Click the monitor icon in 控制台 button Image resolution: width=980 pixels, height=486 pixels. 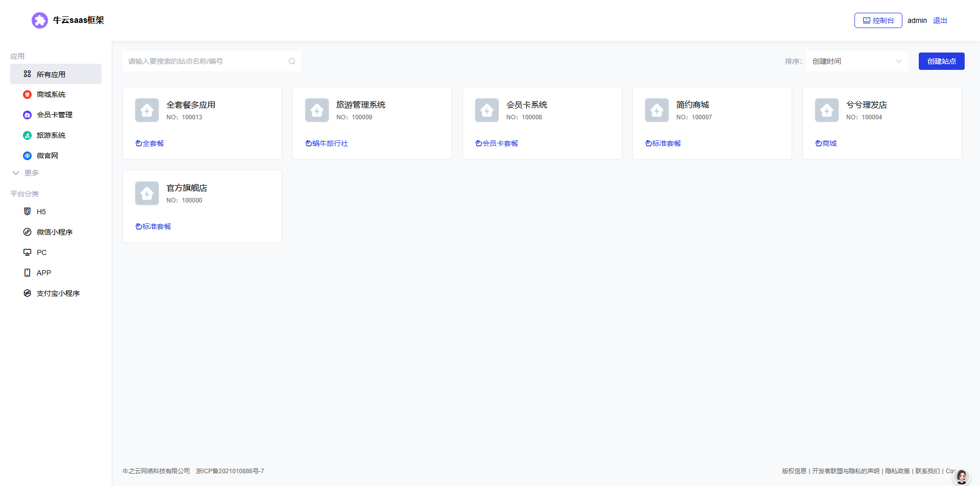[x=867, y=20]
